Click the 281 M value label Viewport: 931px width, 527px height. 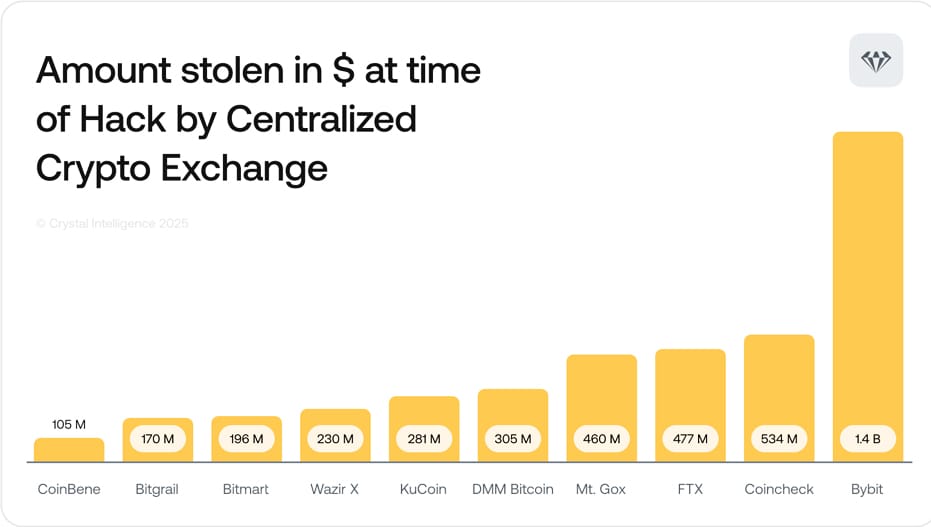pos(424,438)
